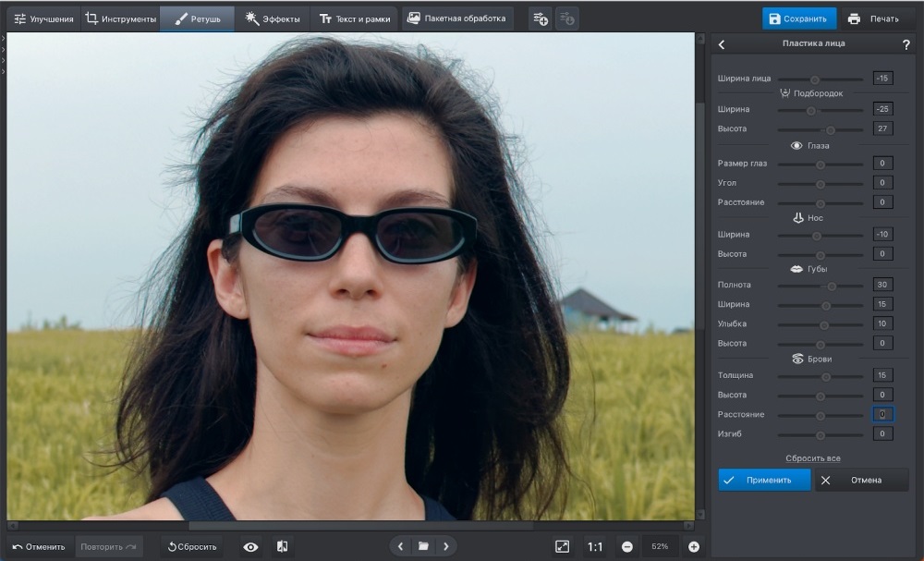Click the help question mark icon

point(906,44)
